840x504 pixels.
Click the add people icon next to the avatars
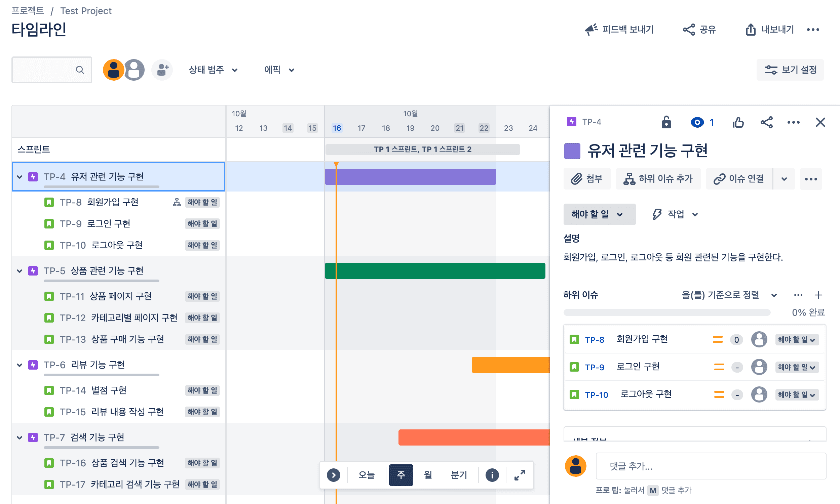click(162, 70)
